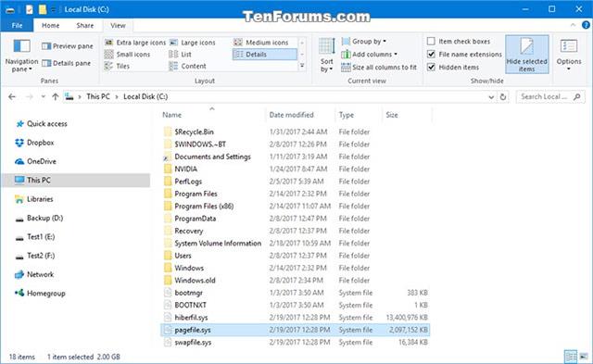Open Explorer Help question mark icon

(586, 25)
